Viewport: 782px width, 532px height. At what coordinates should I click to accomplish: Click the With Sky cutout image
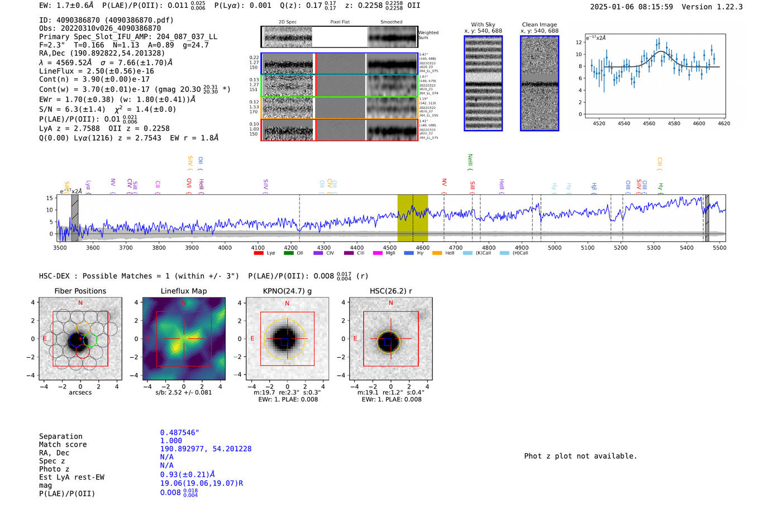(x=483, y=83)
